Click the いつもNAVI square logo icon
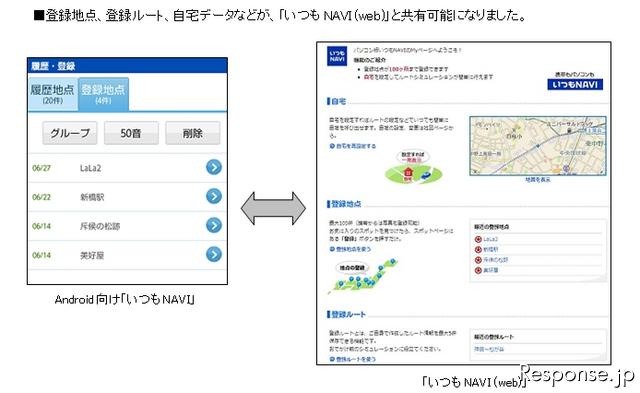The width and height of the screenshot is (640, 393). tap(337, 56)
